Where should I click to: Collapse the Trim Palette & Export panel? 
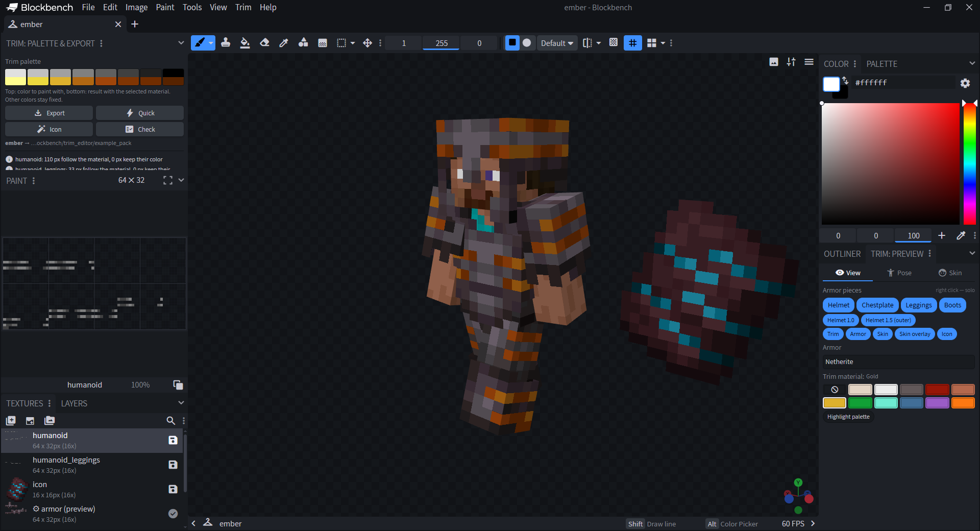pos(181,43)
